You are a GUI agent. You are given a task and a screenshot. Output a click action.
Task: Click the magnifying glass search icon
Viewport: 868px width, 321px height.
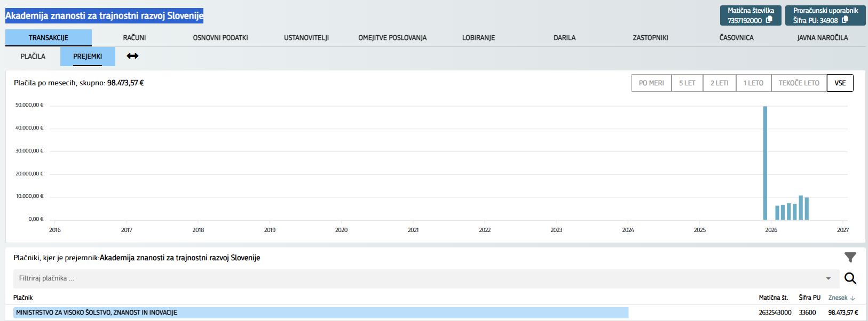[x=850, y=278]
